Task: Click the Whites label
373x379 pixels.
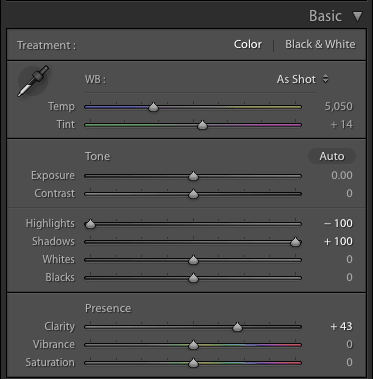Action: [58, 259]
